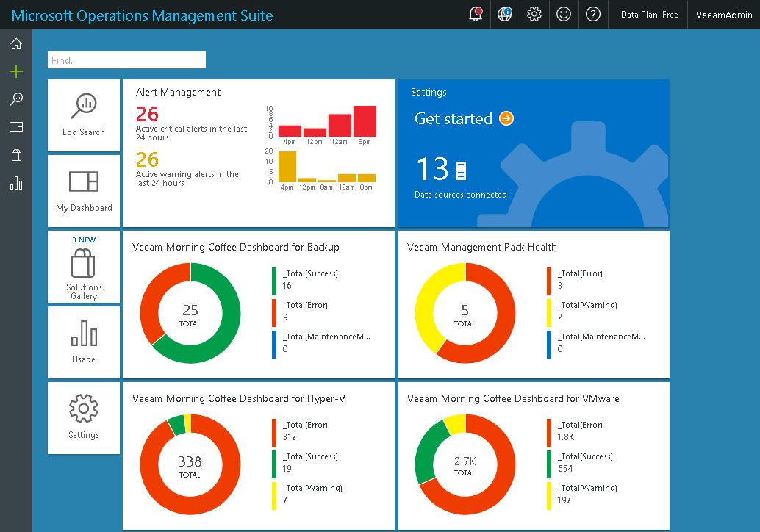Open My Dashboard icon in left sidebar
Screen dimensions: 760x532
click(16, 127)
